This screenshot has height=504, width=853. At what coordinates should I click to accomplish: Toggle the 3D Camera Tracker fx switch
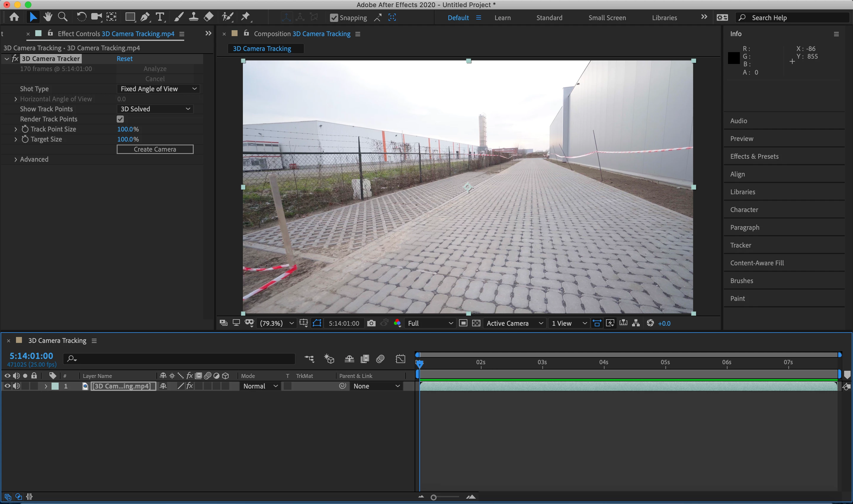point(15,58)
